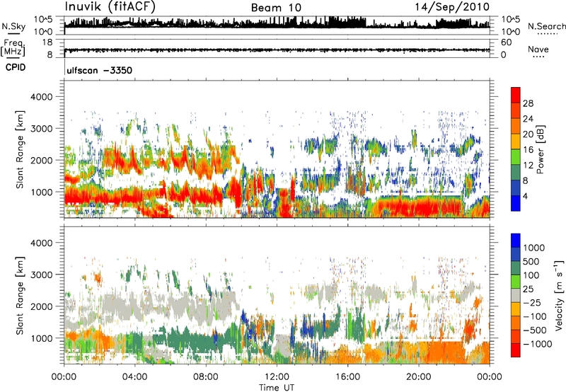Click the frequency trace panel
Viewport: 566px width, 392px height.
click(277, 48)
